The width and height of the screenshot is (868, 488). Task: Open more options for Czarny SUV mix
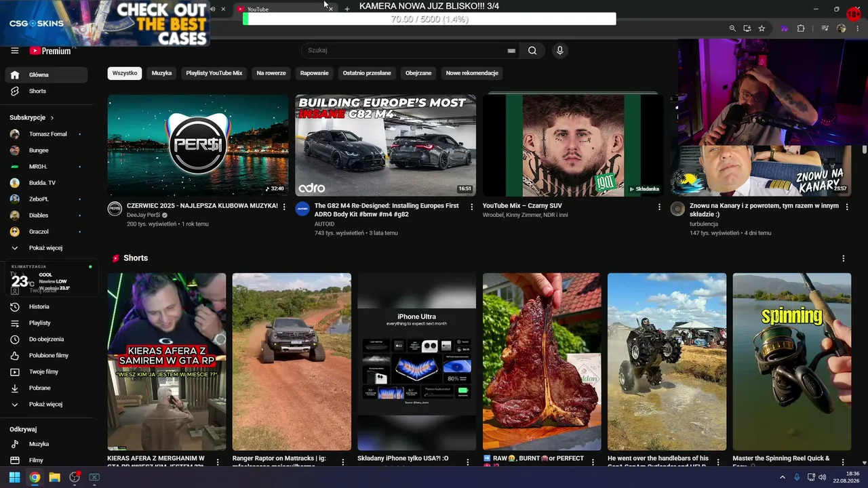pos(659,207)
